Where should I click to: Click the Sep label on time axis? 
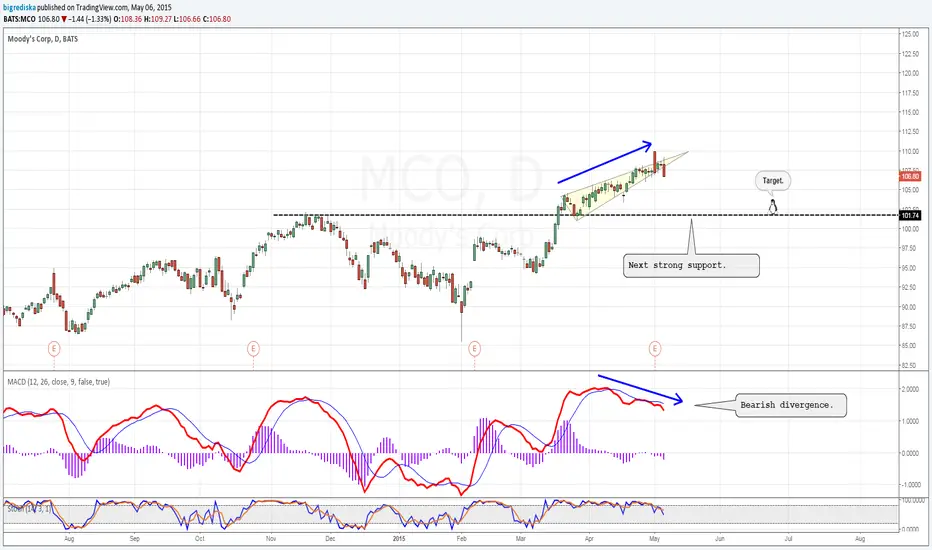(x=135, y=539)
